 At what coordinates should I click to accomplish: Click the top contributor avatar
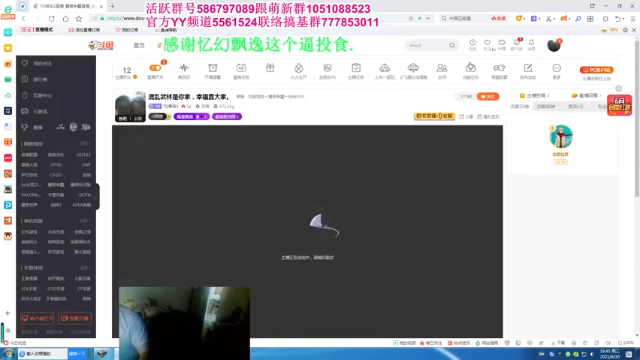561,136
